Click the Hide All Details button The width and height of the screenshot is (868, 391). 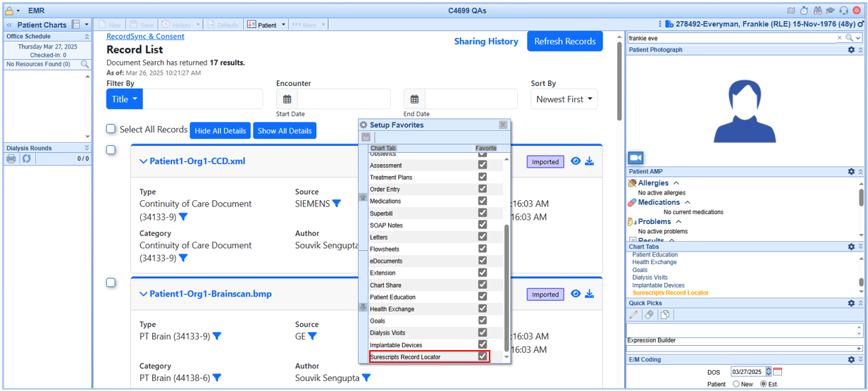coord(221,130)
